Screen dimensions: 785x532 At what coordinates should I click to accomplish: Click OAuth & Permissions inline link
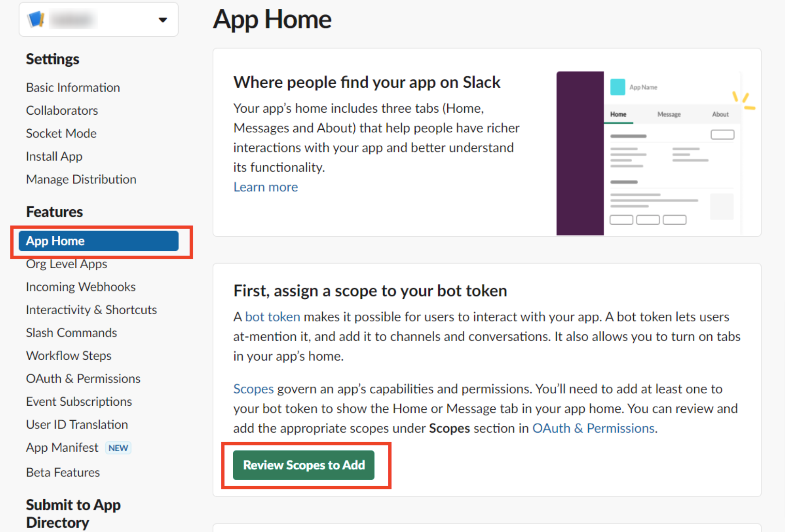click(x=593, y=429)
